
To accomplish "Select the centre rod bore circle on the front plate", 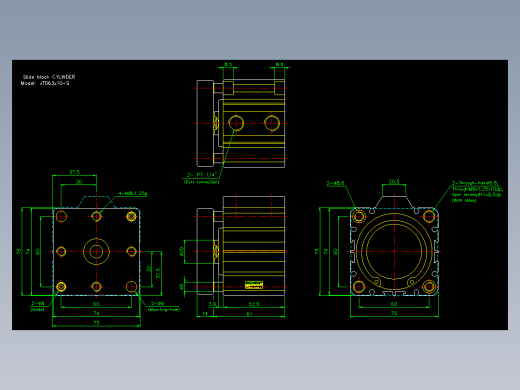I will pos(96,252).
